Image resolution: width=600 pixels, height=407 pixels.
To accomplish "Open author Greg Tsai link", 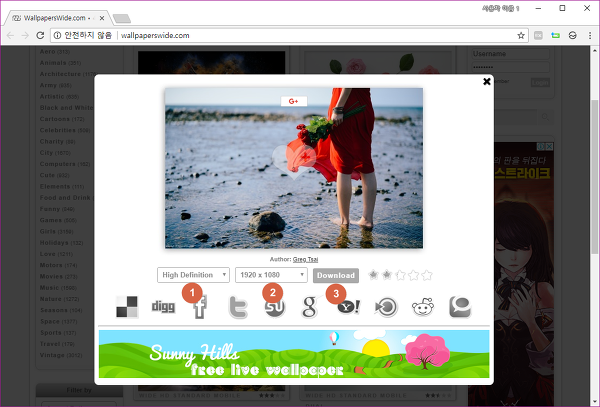I will click(305, 259).
